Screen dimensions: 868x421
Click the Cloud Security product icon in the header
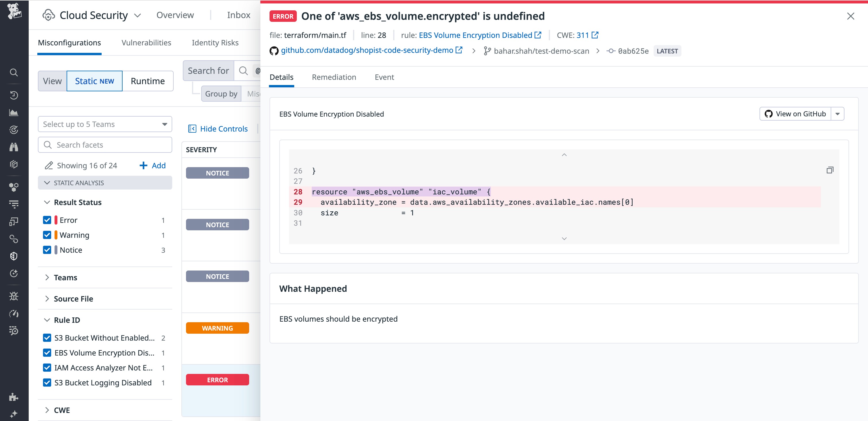coord(48,15)
